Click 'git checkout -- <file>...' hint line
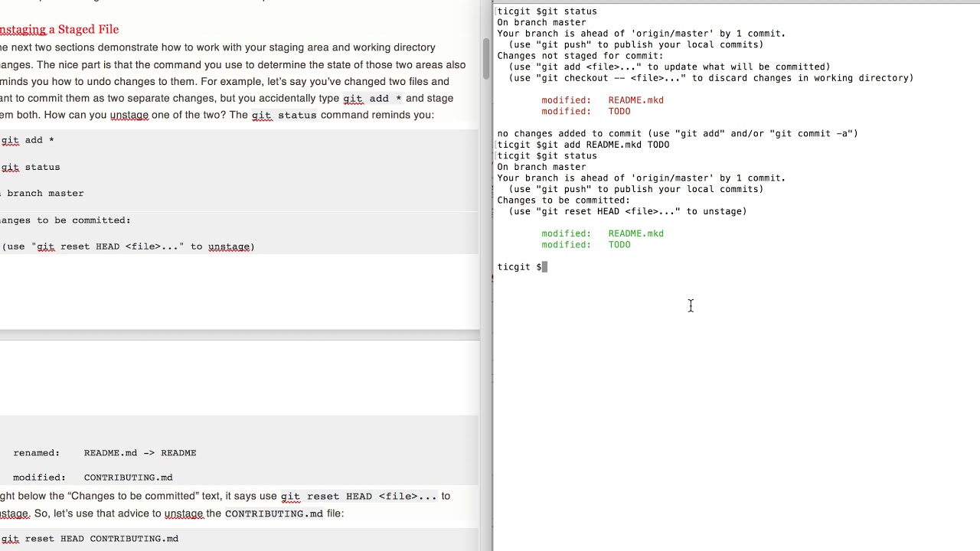This screenshot has width=980, height=551. 711,78
